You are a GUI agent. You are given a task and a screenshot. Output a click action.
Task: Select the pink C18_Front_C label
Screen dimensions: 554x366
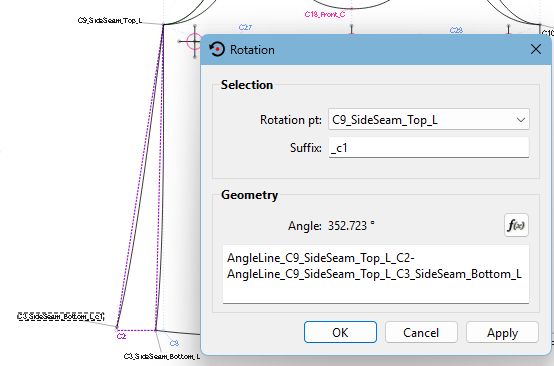tap(325, 14)
